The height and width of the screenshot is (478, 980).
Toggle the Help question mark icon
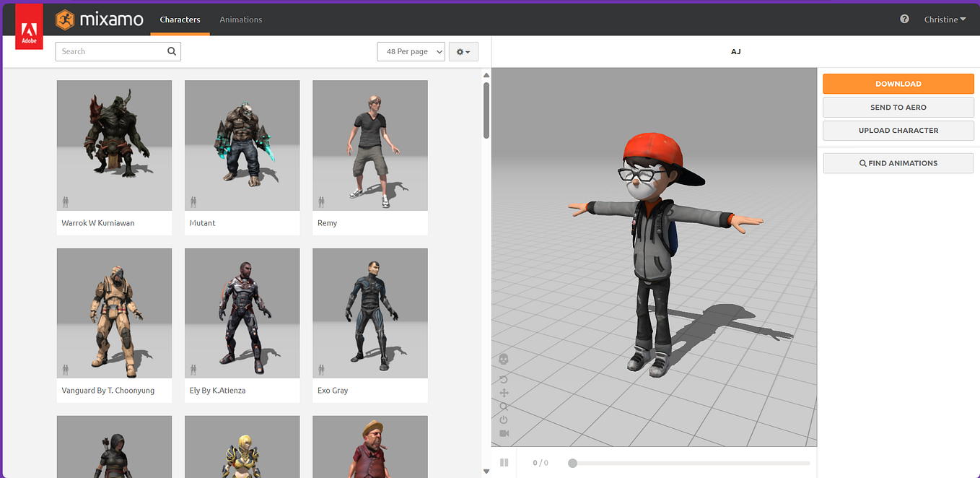point(904,19)
